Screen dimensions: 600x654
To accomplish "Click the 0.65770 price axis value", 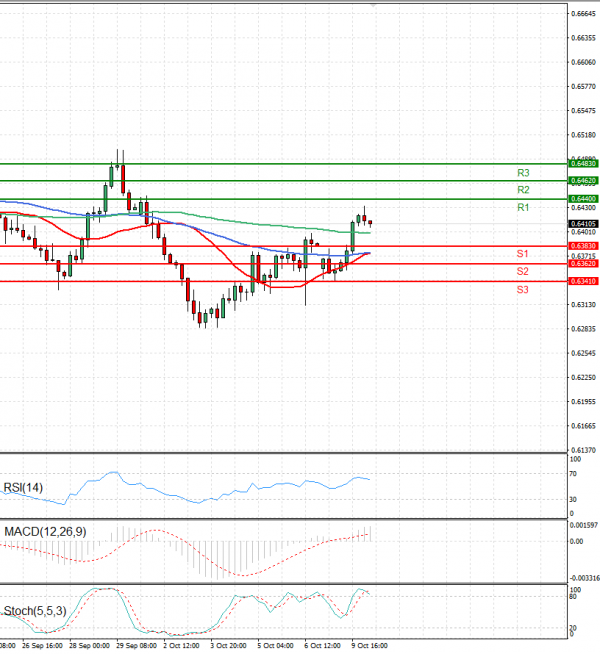I will click(x=583, y=87).
